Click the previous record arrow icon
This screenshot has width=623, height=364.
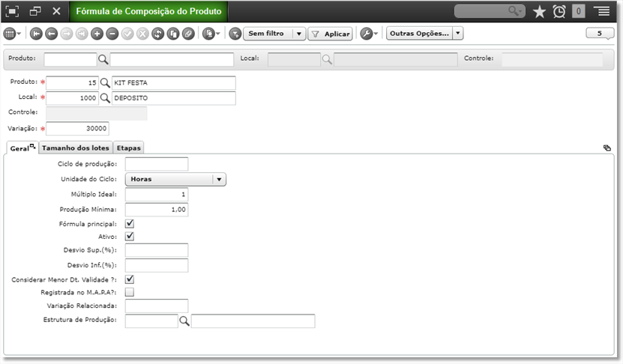51,34
